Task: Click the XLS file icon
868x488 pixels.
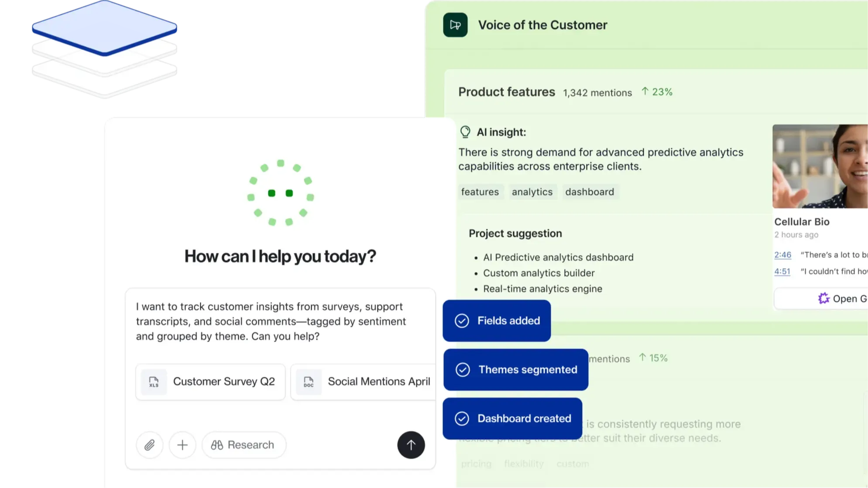Action: point(154,382)
